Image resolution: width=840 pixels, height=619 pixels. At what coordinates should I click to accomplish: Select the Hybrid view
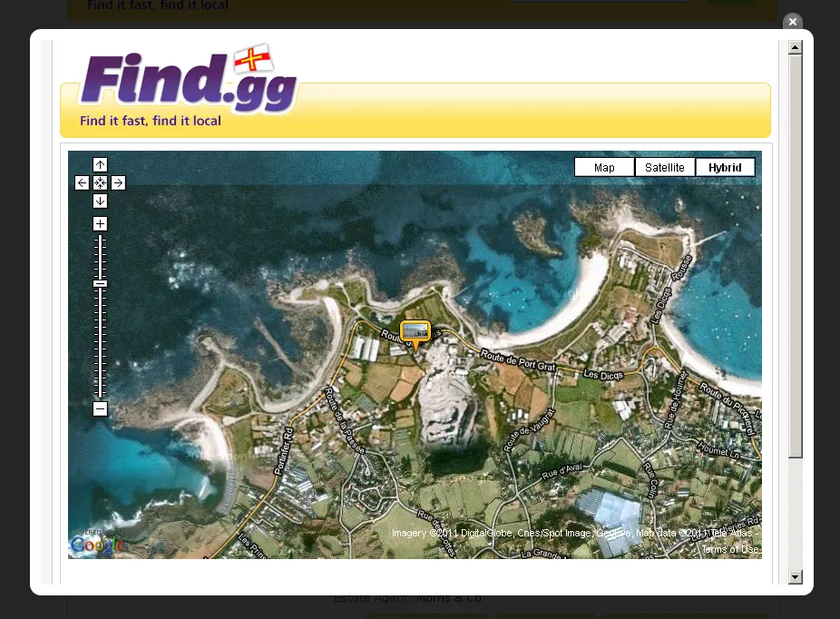pos(725,167)
